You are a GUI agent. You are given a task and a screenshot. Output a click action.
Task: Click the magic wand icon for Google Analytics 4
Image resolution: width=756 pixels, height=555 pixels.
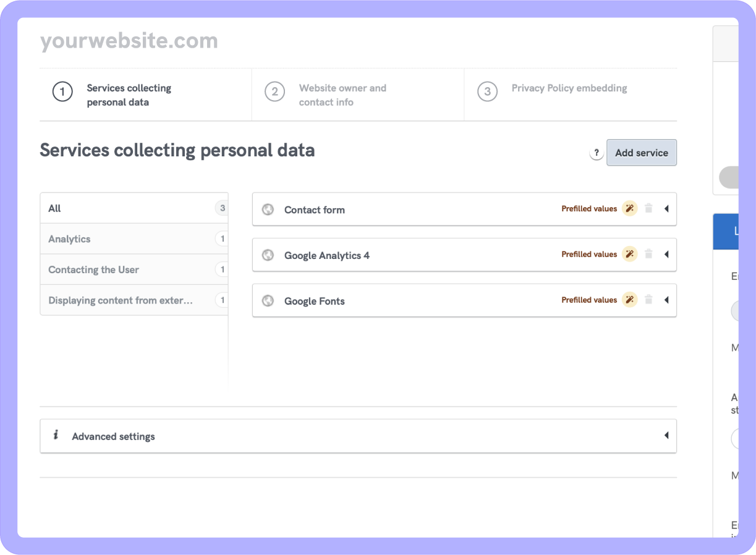click(x=629, y=254)
